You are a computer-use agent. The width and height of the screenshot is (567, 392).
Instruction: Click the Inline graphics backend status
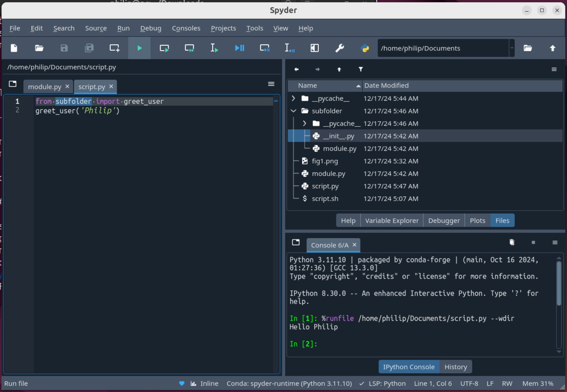coord(205,384)
